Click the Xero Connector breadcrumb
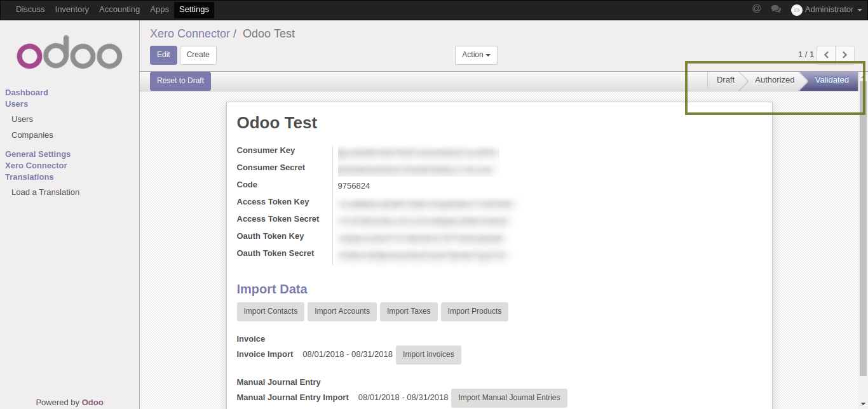Screen dimensions: 868x409 (x=190, y=34)
